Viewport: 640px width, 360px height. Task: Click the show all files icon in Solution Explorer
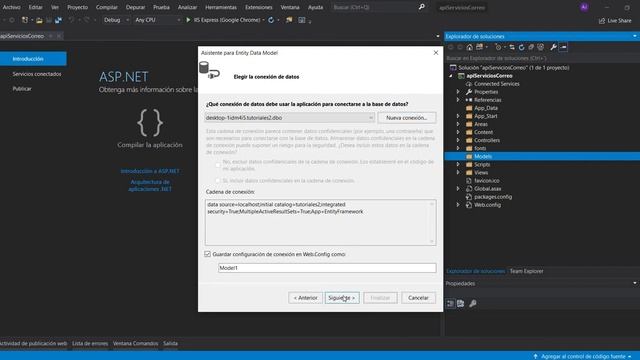541,47
